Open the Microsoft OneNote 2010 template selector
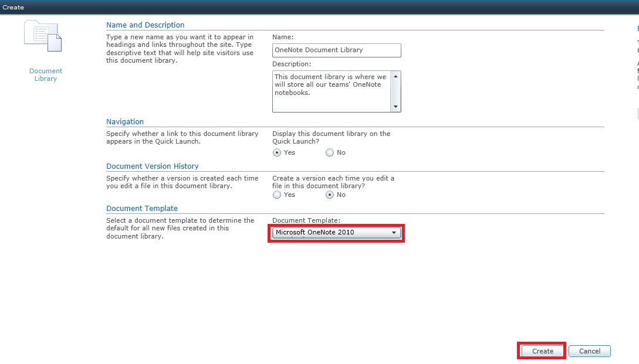This screenshot has height=364, width=639. pyautogui.click(x=334, y=233)
